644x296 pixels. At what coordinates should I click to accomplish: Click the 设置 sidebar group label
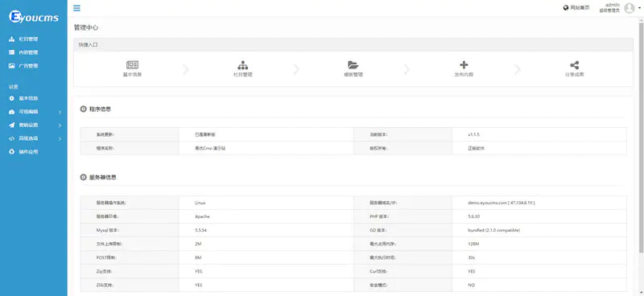tap(13, 87)
